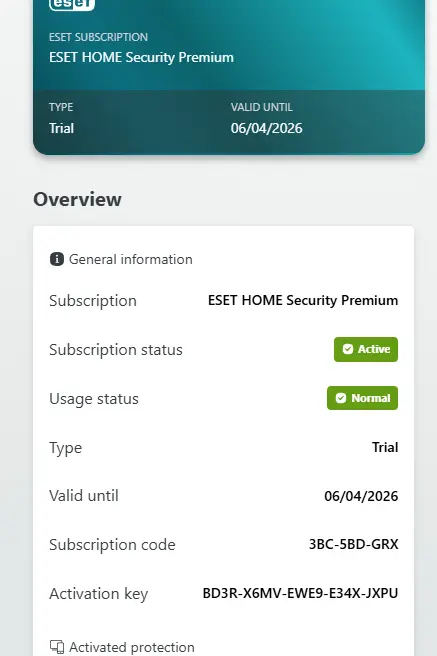Click the ESET SUBSCRIPTION caption on card

(98, 37)
